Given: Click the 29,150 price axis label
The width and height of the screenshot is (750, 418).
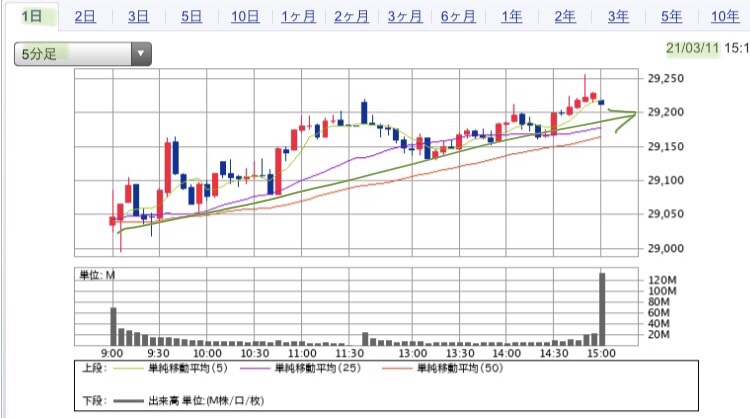Looking at the screenshot, I should (x=665, y=146).
